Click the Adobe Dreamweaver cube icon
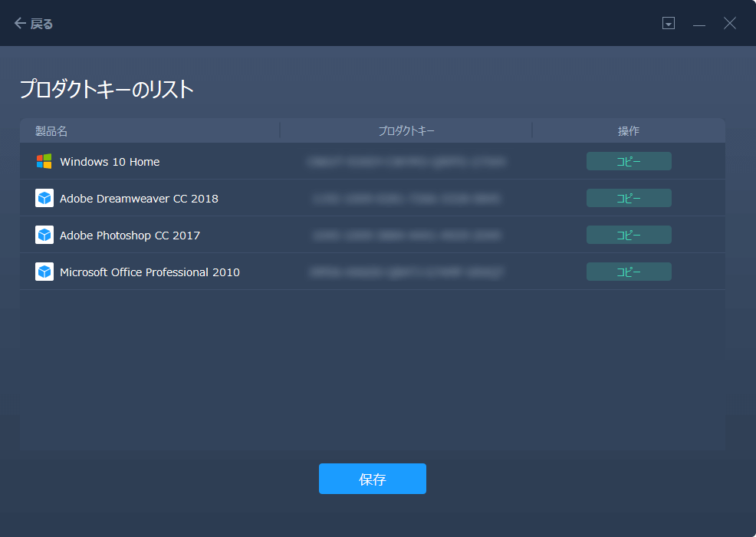This screenshot has width=756, height=537. pyautogui.click(x=44, y=198)
